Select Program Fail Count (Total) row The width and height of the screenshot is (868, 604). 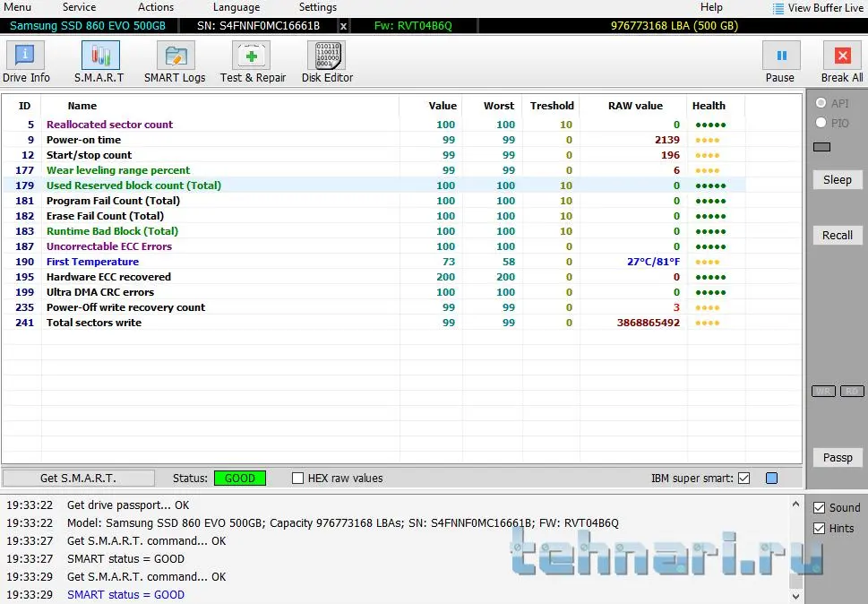click(x=374, y=201)
